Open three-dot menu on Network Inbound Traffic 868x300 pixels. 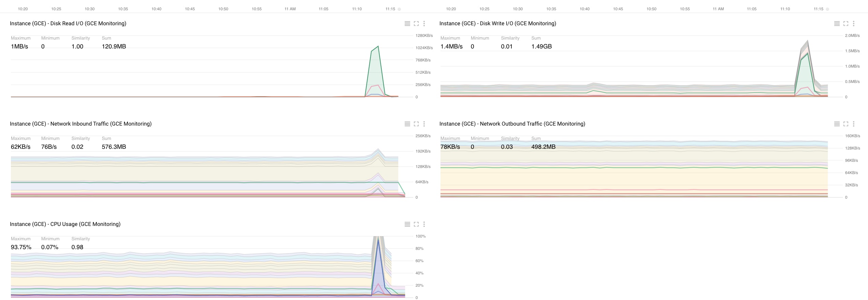click(x=424, y=124)
